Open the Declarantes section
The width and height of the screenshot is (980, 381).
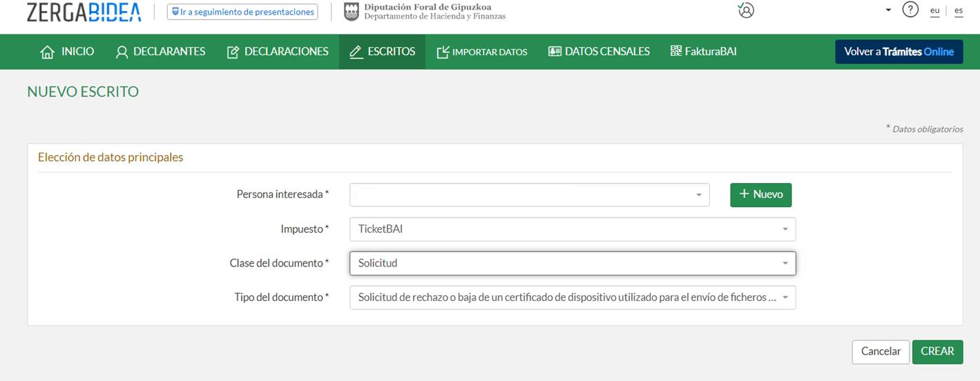tap(160, 52)
